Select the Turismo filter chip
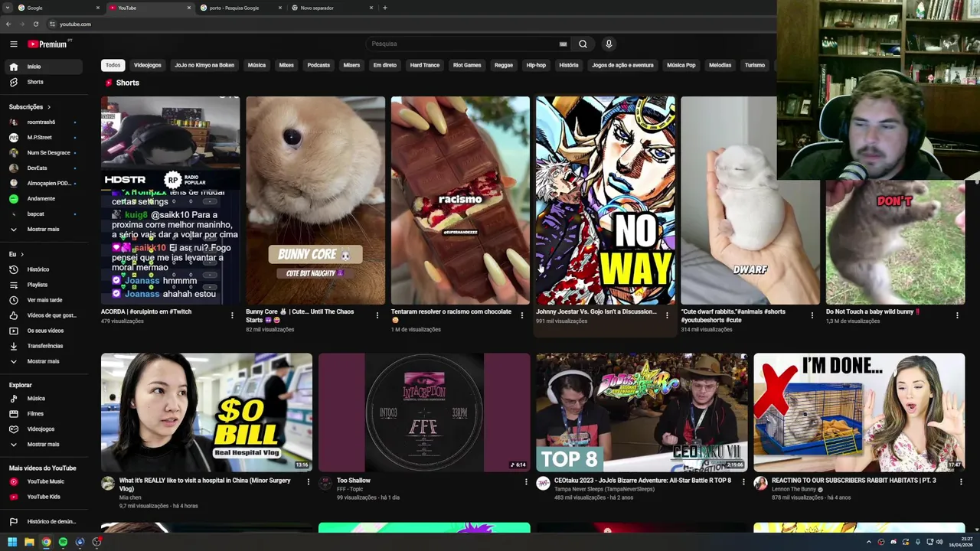 click(x=755, y=65)
